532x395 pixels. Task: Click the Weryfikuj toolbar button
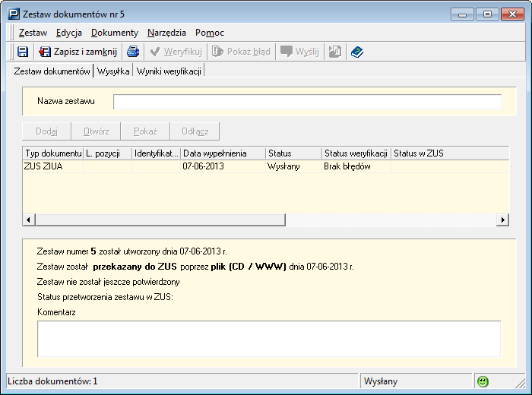[176, 52]
